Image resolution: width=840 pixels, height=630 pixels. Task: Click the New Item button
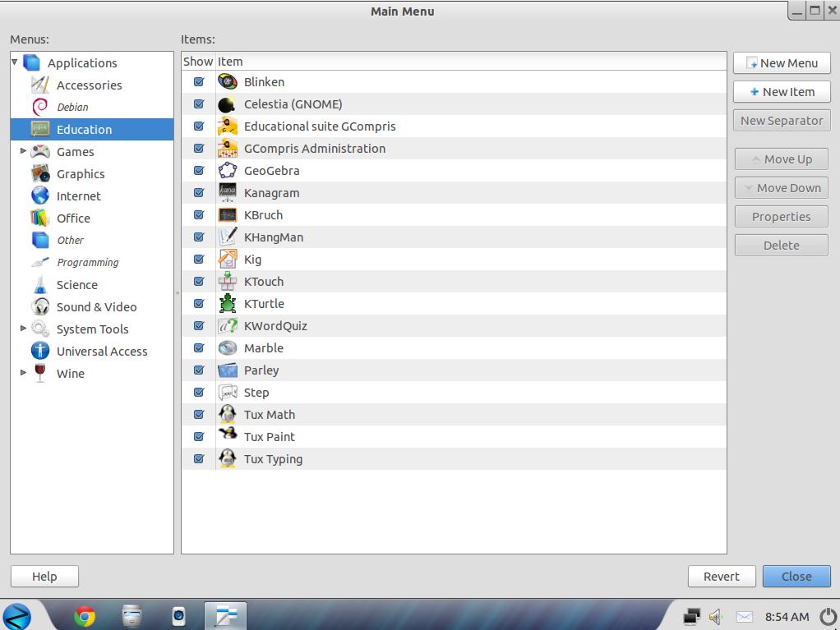[x=782, y=92]
